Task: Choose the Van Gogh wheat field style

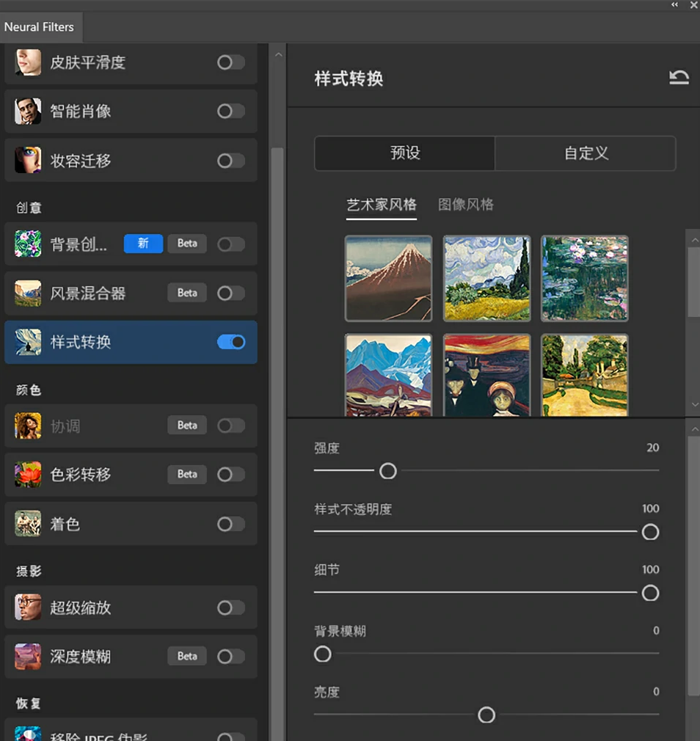Action: [x=486, y=278]
